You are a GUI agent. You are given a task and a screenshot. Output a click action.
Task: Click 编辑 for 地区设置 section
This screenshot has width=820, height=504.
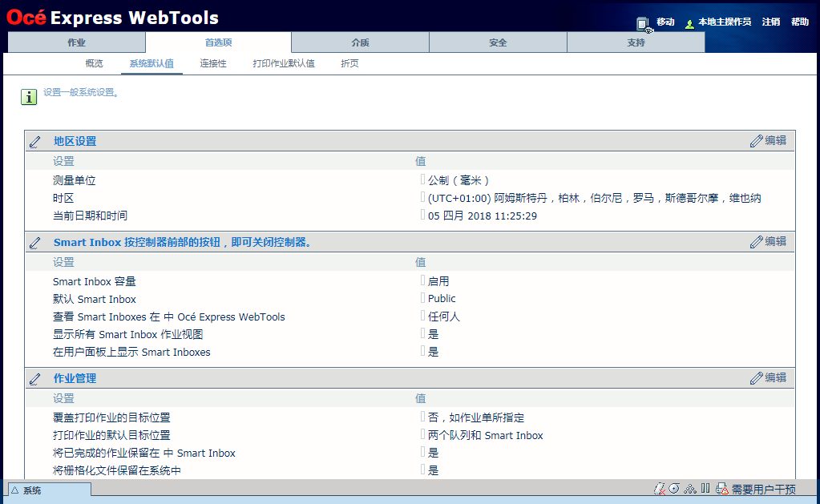tap(768, 141)
